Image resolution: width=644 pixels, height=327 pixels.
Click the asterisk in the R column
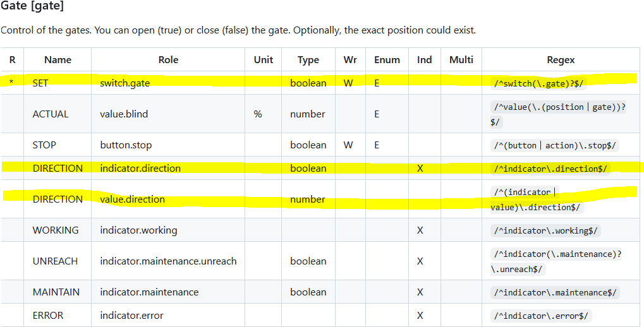pyautogui.click(x=11, y=83)
